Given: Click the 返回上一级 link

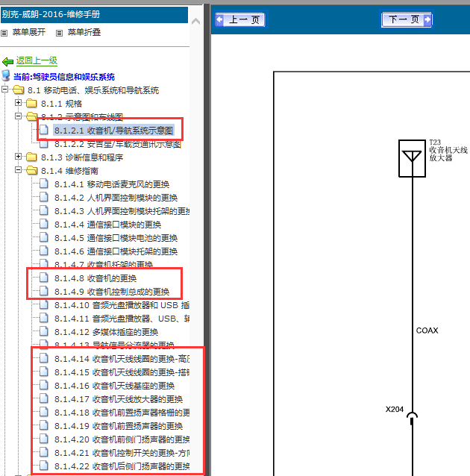Looking at the screenshot, I should click(37, 60).
